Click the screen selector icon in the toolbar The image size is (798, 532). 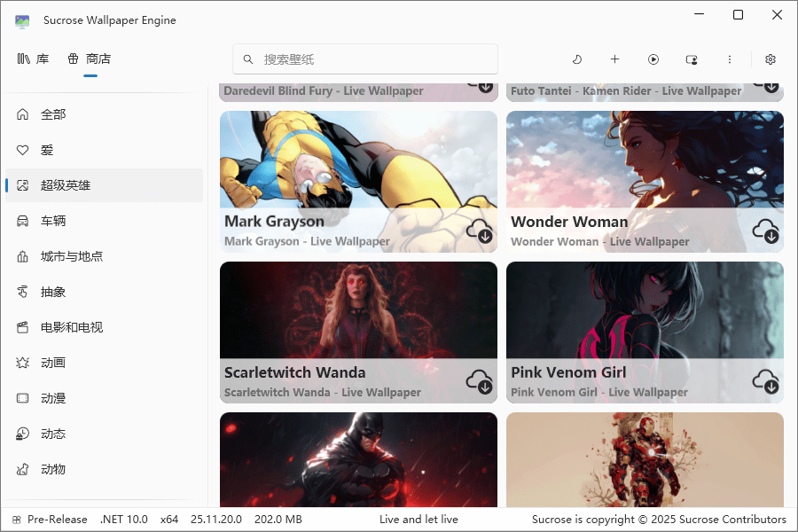pos(692,59)
